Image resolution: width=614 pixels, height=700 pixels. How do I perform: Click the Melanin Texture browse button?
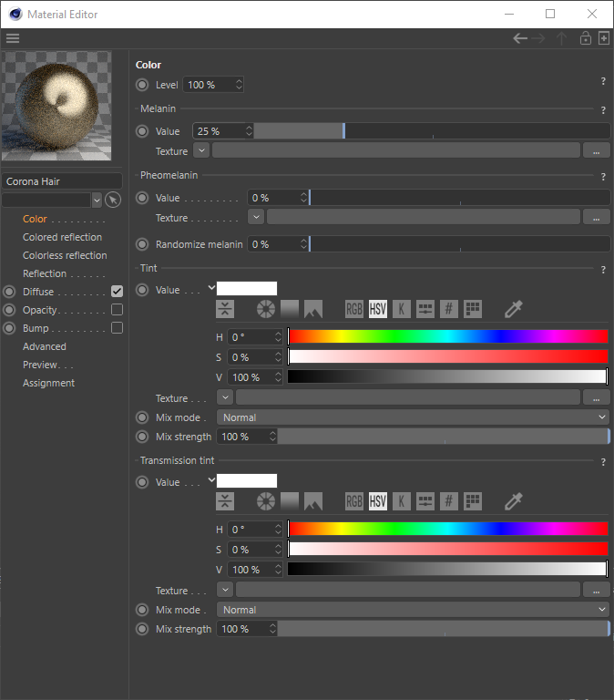596,151
